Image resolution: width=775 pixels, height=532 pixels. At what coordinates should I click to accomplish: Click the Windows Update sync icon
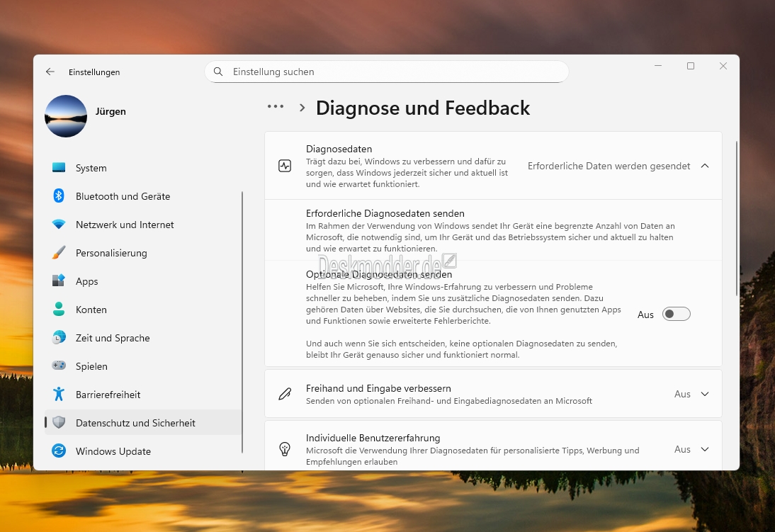click(x=60, y=451)
